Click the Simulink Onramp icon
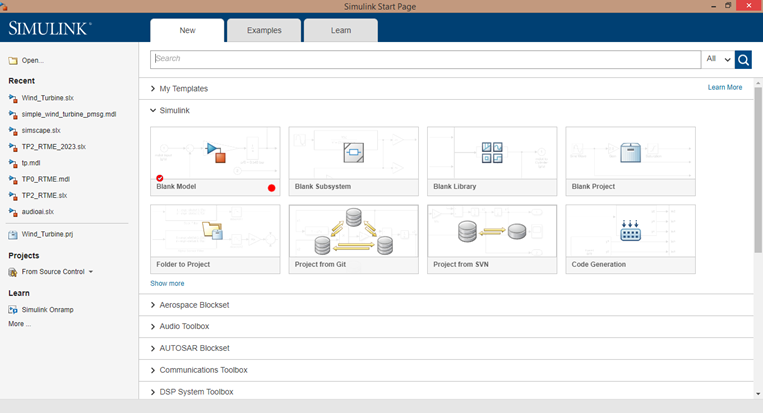The image size is (763, 413). pos(13,310)
